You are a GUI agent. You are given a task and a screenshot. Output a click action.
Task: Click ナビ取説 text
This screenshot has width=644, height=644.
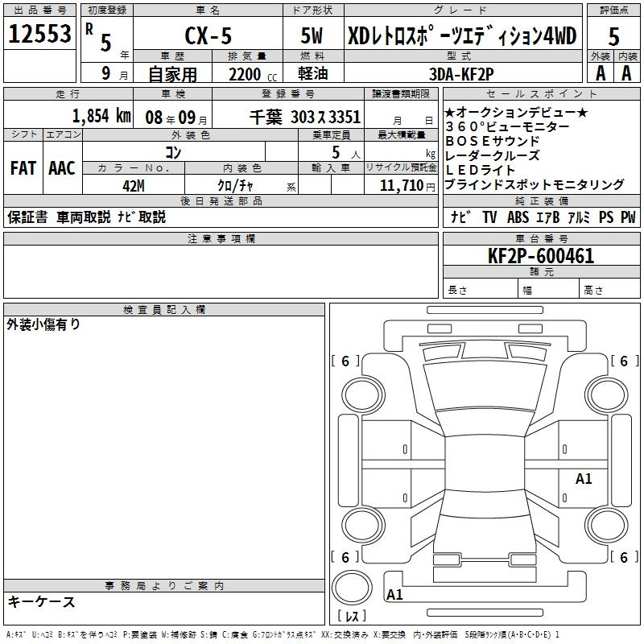142,217
